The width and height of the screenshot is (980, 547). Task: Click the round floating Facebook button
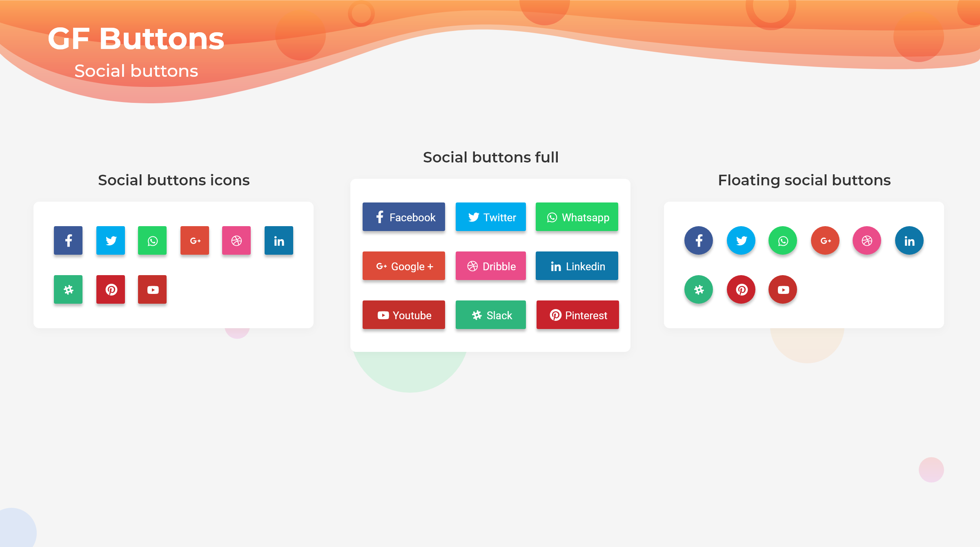699,240
